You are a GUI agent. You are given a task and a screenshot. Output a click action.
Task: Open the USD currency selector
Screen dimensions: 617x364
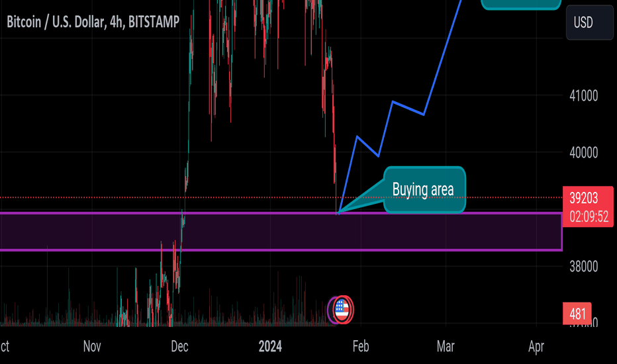(589, 23)
